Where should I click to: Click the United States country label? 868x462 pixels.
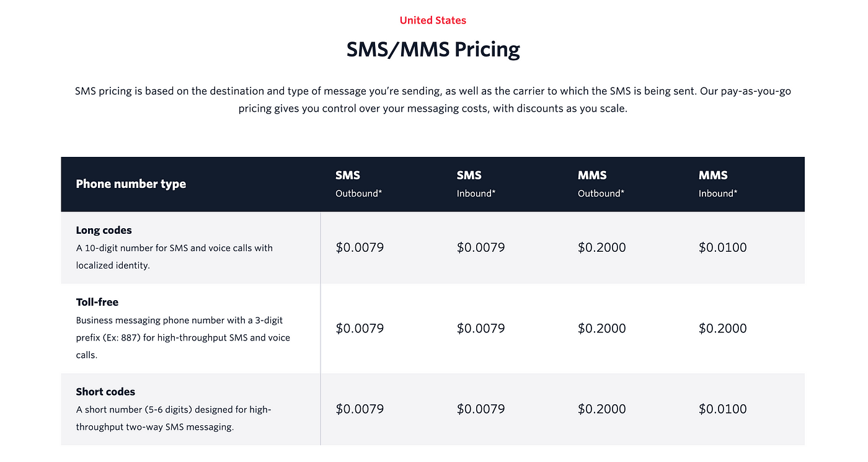(x=433, y=20)
